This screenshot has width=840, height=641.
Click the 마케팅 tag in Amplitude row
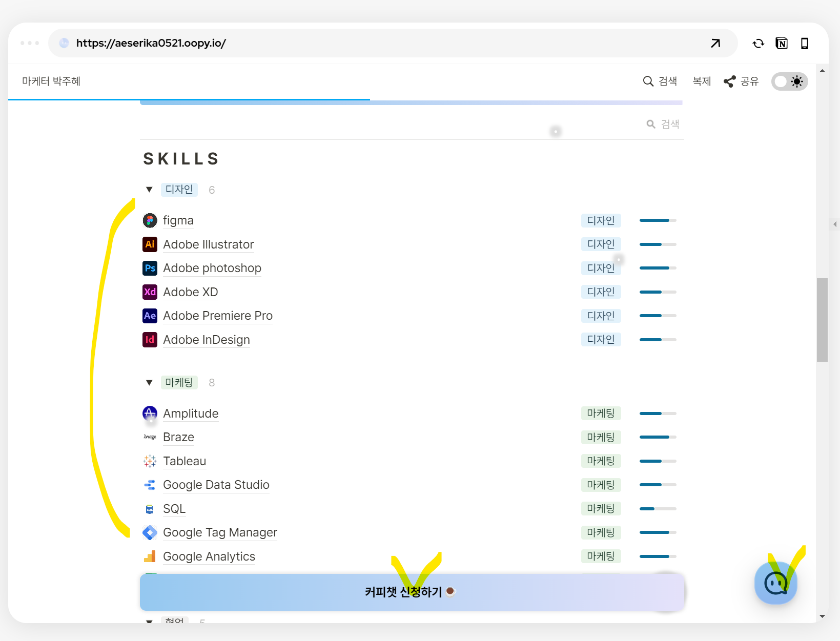click(601, 413)
